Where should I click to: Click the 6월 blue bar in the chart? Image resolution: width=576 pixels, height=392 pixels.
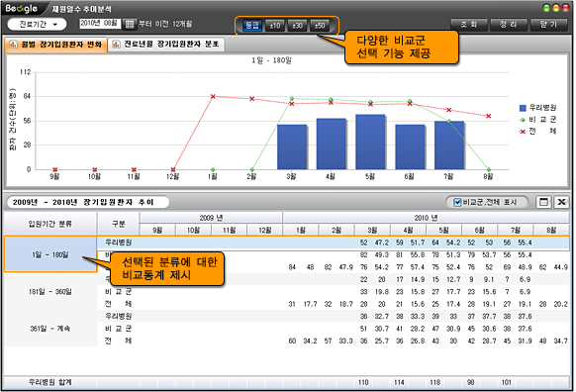click(x=410, y=147)
